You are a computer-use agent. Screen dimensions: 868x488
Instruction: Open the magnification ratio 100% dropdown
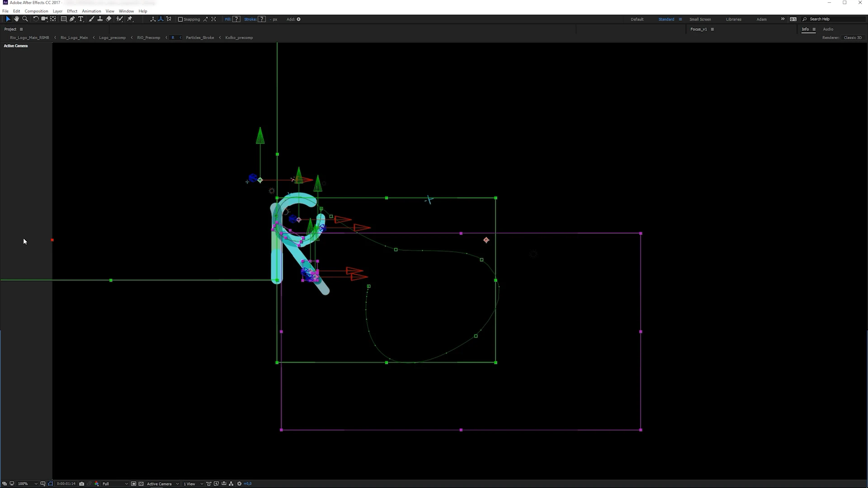[26, 484]
